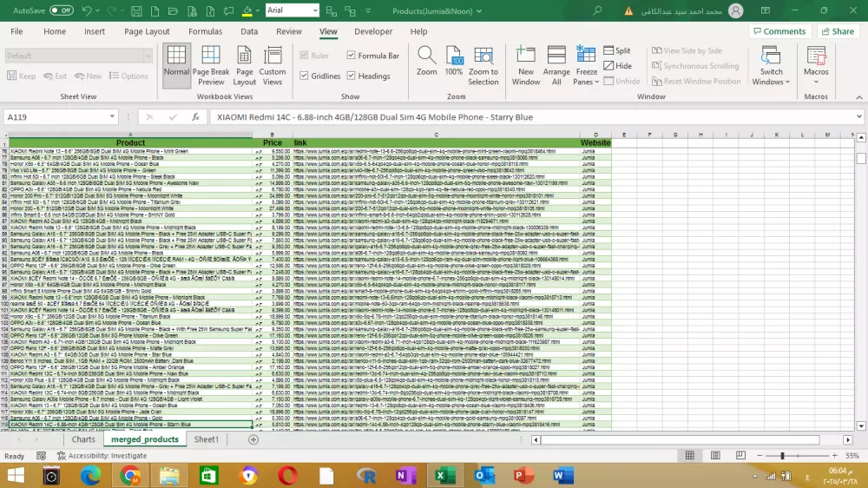Screen dimensions: 868x488
Task: Switch to the Home tab
Action: tap(54, 31)
